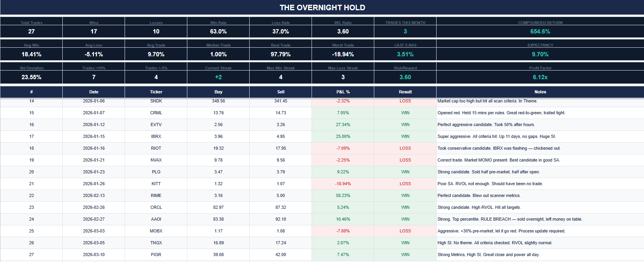The width and height of the screenshot is (644, 262).
Task: Click the TNGX sell price 17.24
Action: tap(280, 243)
